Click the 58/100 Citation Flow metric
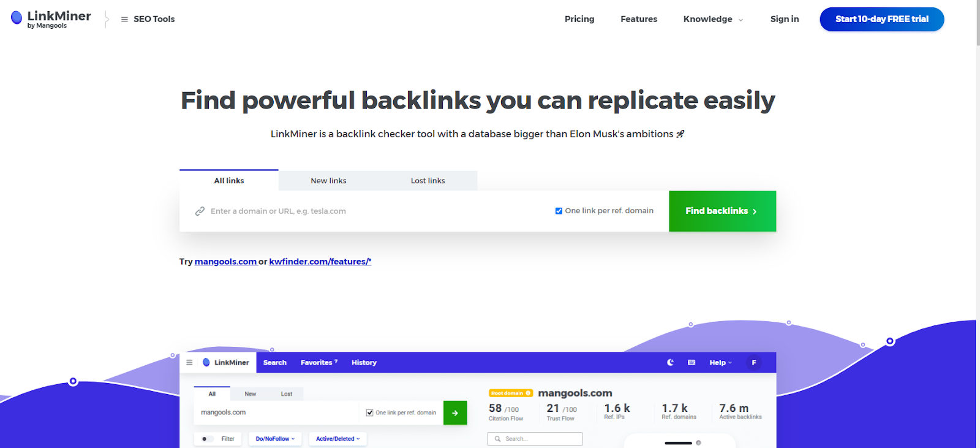 coord(506,412)
